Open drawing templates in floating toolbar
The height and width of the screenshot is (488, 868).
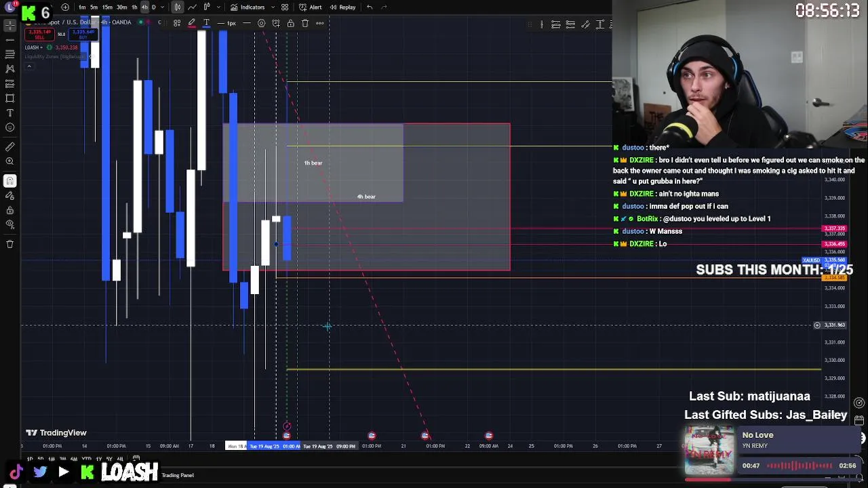click(177, 23)
